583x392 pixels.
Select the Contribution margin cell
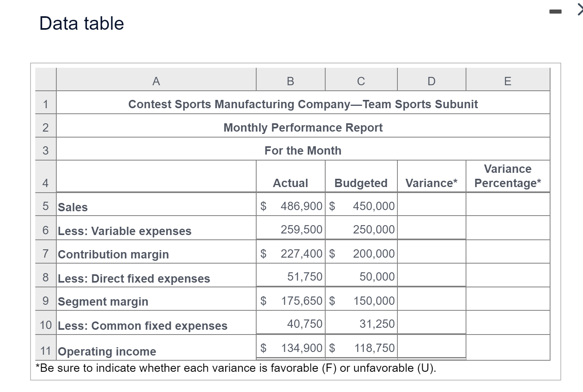(x=113, y=254)
